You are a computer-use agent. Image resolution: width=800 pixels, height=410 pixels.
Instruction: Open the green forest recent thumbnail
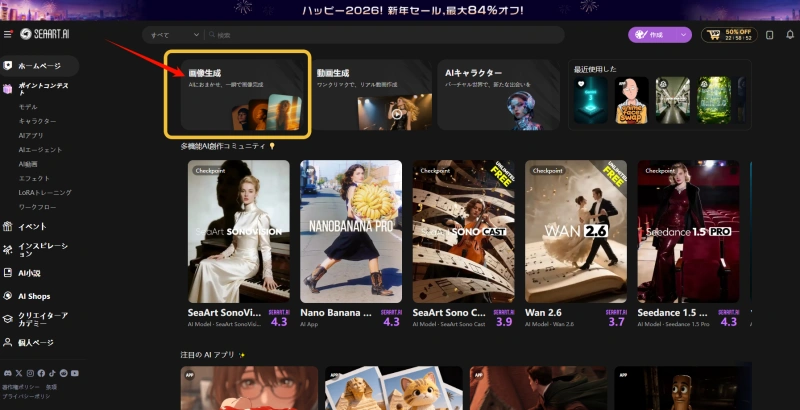[x=714, y=100]
